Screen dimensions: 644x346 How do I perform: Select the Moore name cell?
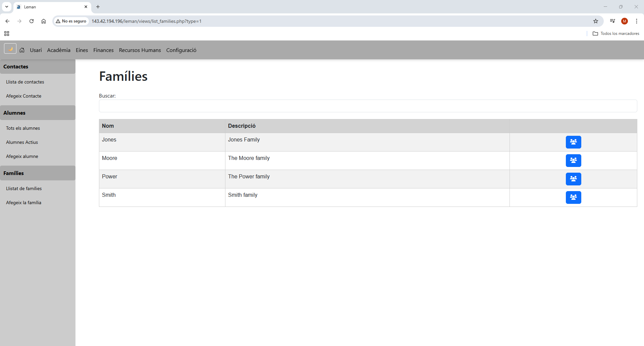pyautogui.click(x=162, y=161)
